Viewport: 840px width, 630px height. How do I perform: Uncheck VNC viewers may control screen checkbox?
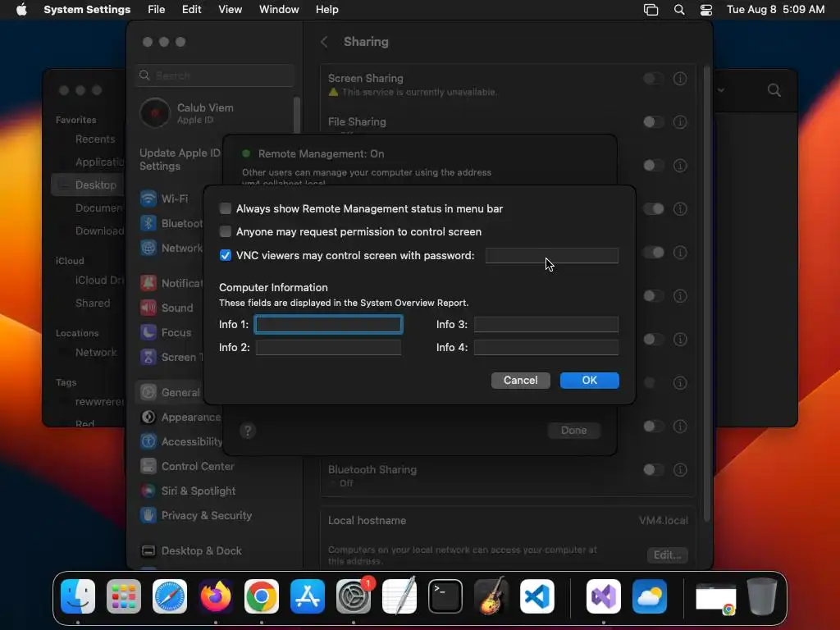click(226, 256)
